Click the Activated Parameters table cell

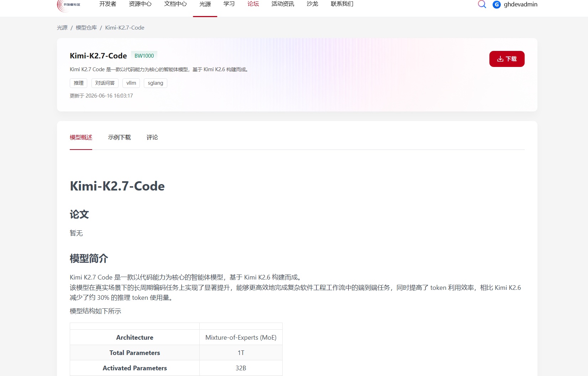click(135, 368)
